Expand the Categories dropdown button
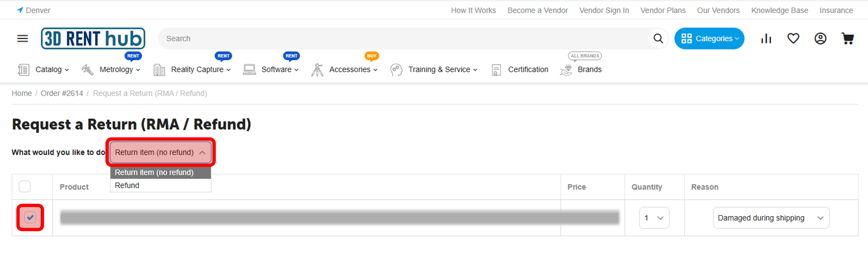The image size is (868, 256). click(x=709, y=39)
